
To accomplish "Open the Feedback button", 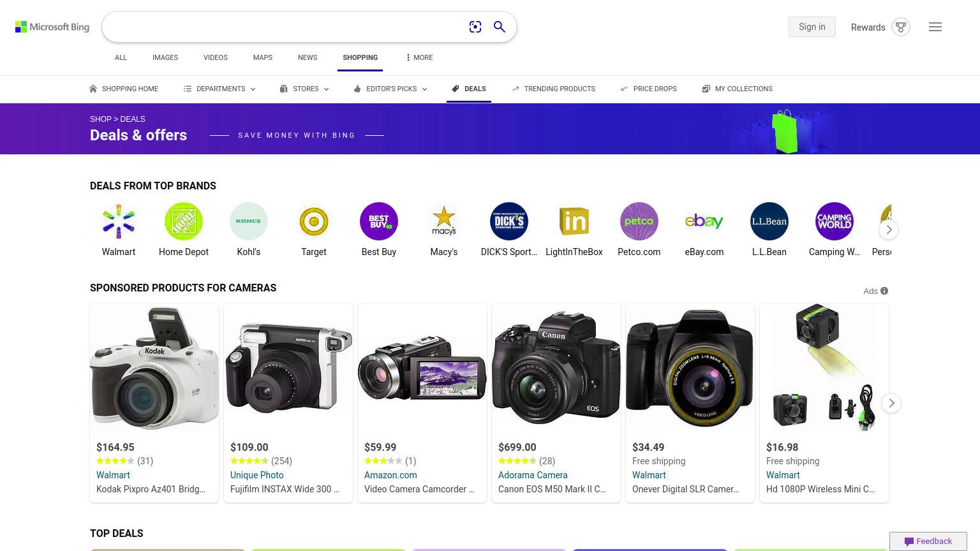I will pos(928,541).
